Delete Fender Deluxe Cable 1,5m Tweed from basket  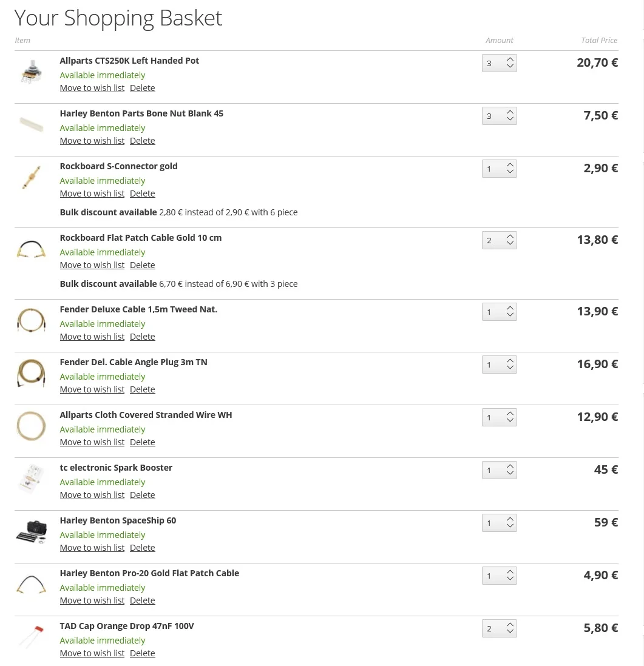pos(143,337)
